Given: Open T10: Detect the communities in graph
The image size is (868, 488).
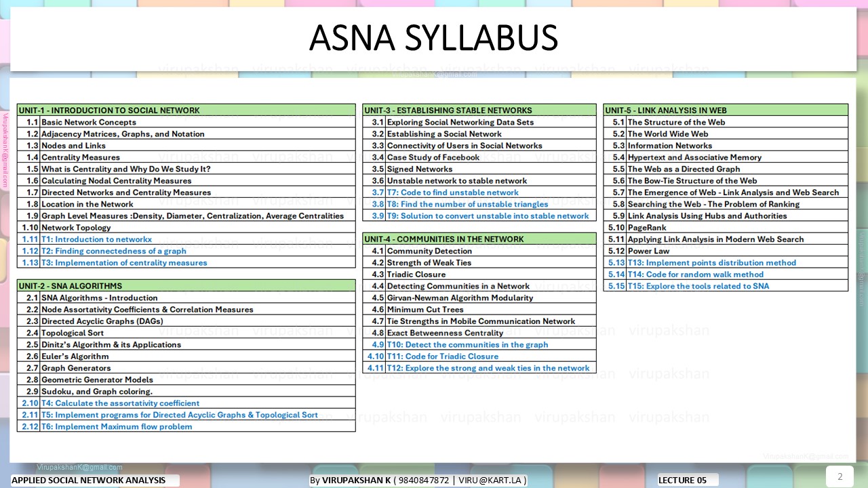Looking at the screenshot, I should coord(479,344).
